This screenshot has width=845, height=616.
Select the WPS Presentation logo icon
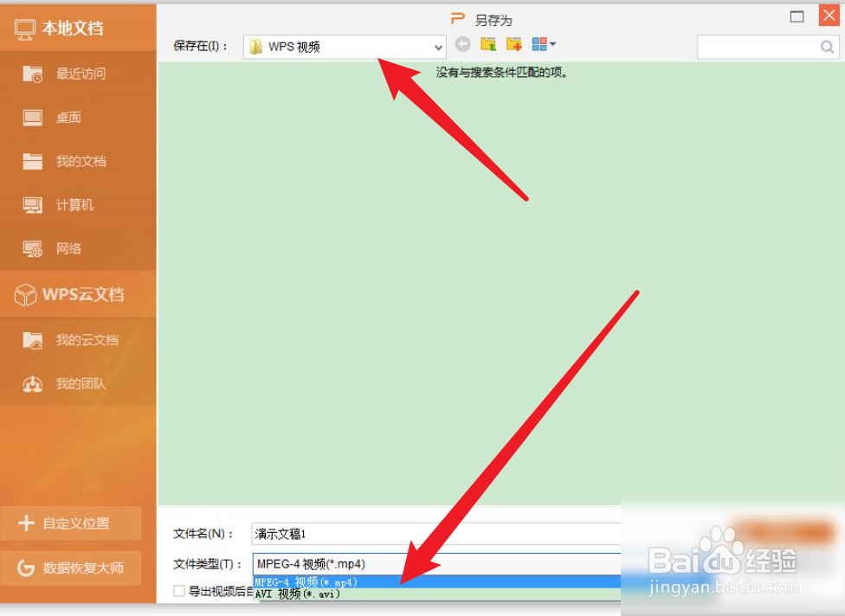(458, 17)
